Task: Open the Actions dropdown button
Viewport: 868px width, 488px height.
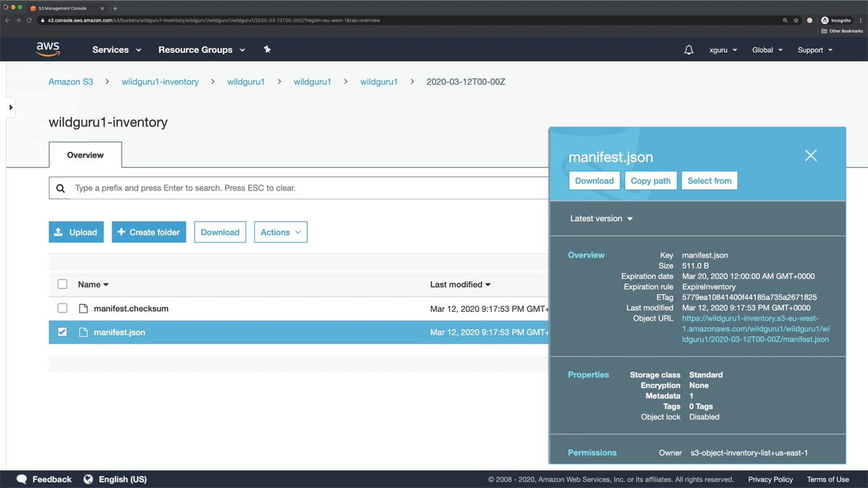Action: pos(281,232)
